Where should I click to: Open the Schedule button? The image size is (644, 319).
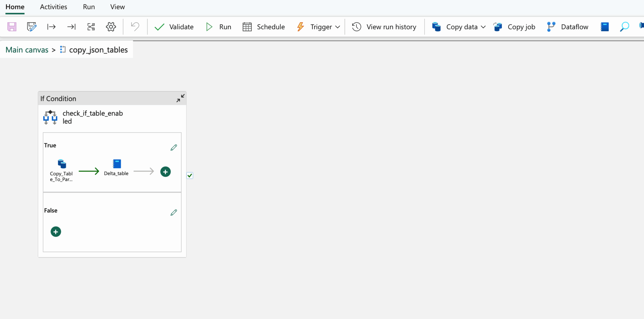click(x=264, y=27)
